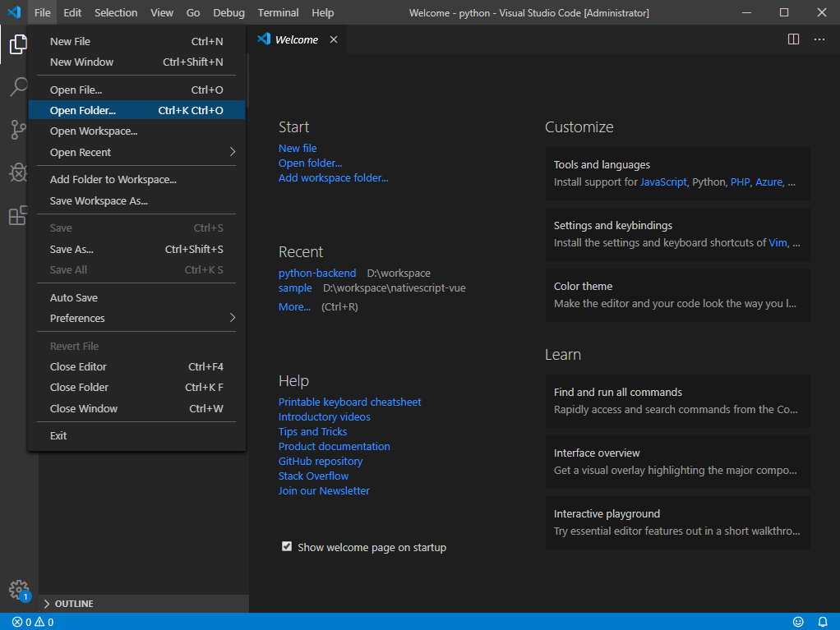Open Join our Newsletter link
This screenshot has width=840, height=630.
click(x=324, y=491)
